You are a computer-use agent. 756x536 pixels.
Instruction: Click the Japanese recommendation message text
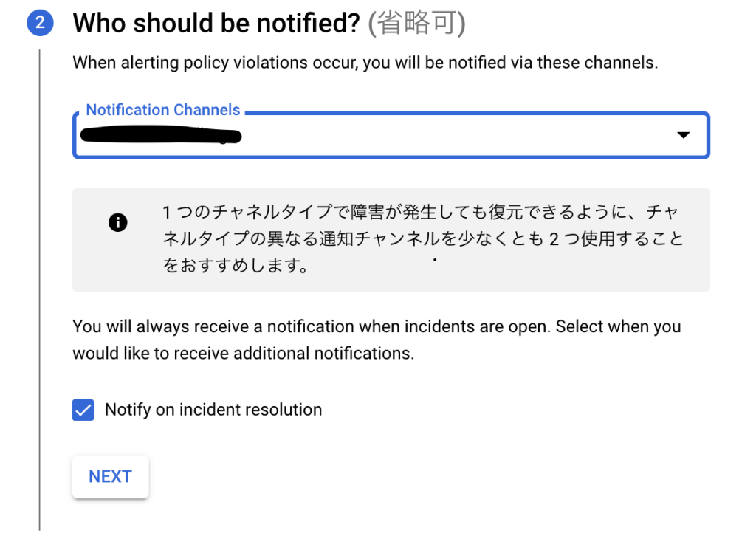(x=423, y=238)
